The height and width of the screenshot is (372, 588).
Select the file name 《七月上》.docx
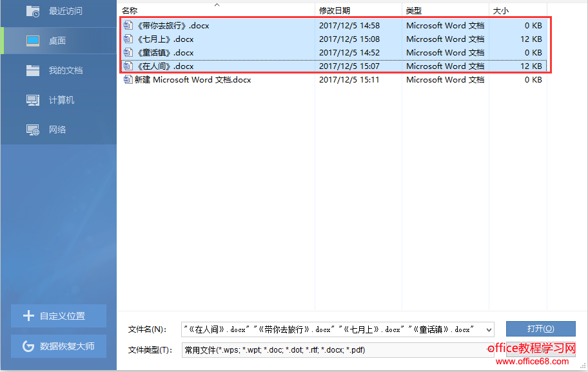coord(165,39)
